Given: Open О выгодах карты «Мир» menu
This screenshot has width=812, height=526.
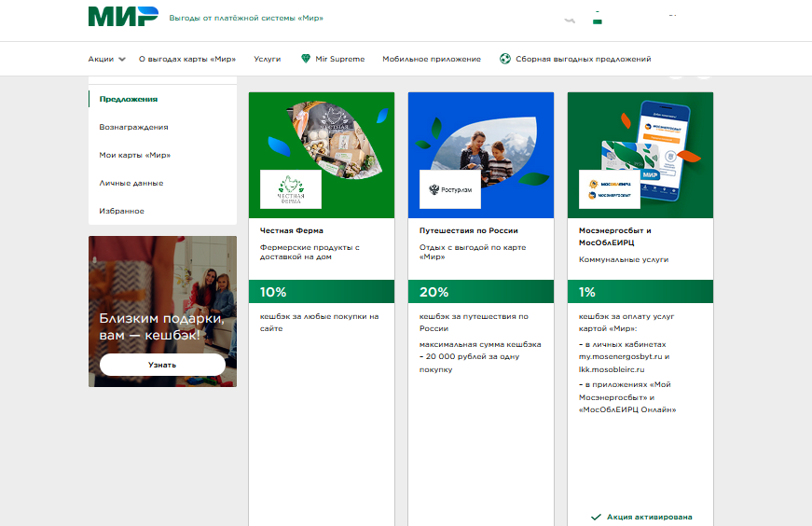Looking at the screenshot, I should point(187,59).
